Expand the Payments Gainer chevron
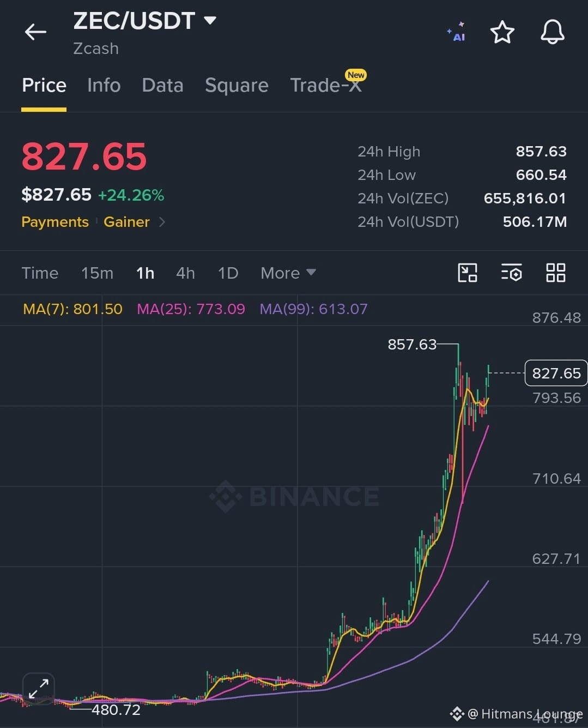This screenshot has height=728, width=588. click(162, 222)
